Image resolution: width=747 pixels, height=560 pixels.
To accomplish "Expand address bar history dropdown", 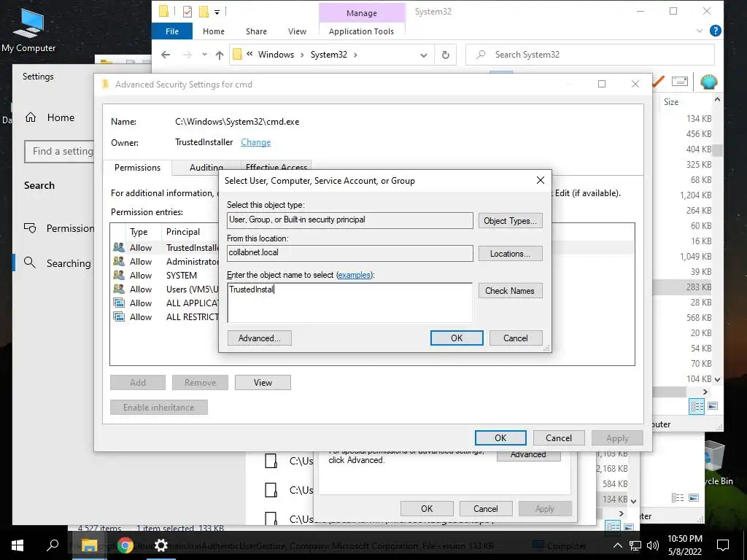I will coord(424,55).
